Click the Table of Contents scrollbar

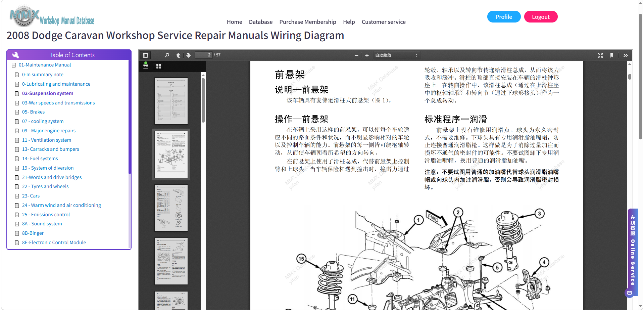pyautogui.click(x=130, y=118)
